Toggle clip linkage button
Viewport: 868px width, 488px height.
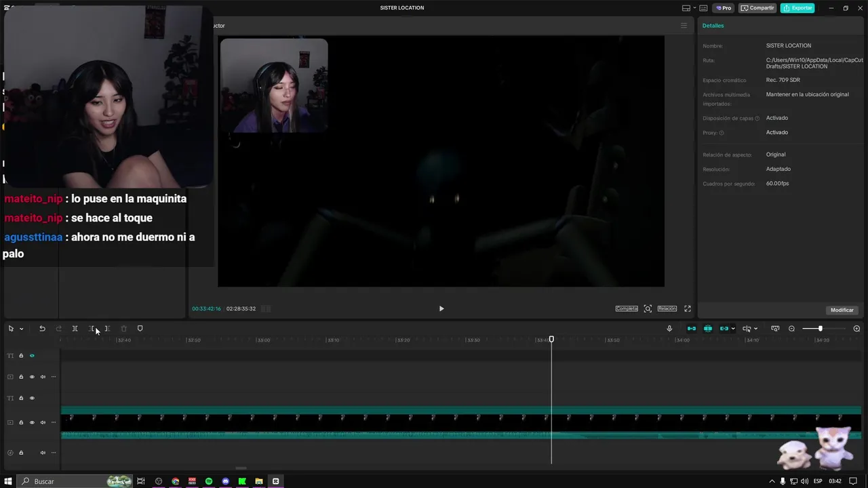pos(724,329)
